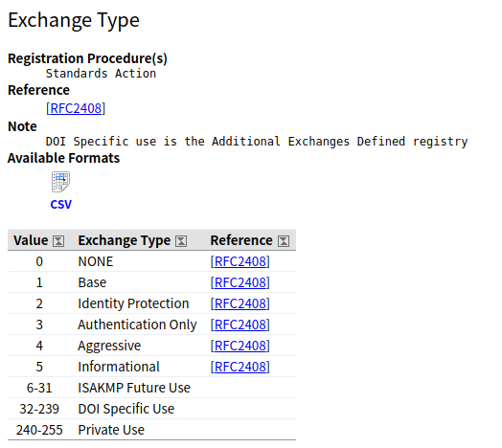Open RFC2408 link in Identity Protection row
Image resolution: width=502 pixels, height=448 pixels.
pos(240,303)
